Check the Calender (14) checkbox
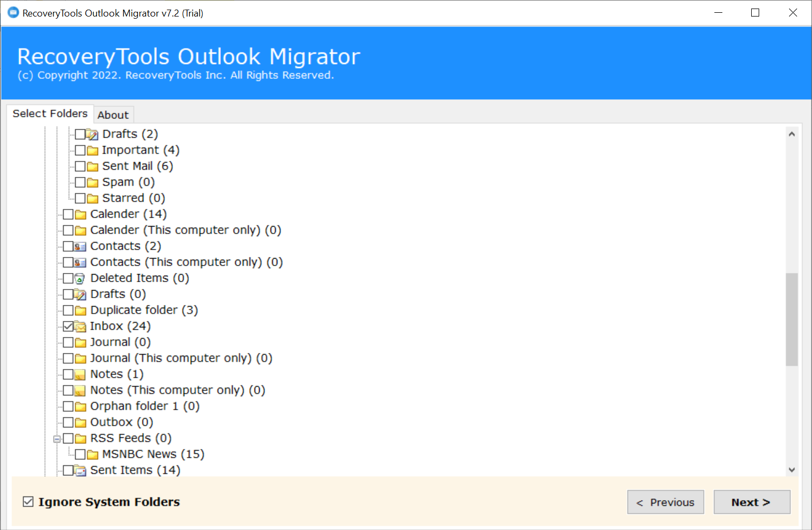 [x=68, y=214]
